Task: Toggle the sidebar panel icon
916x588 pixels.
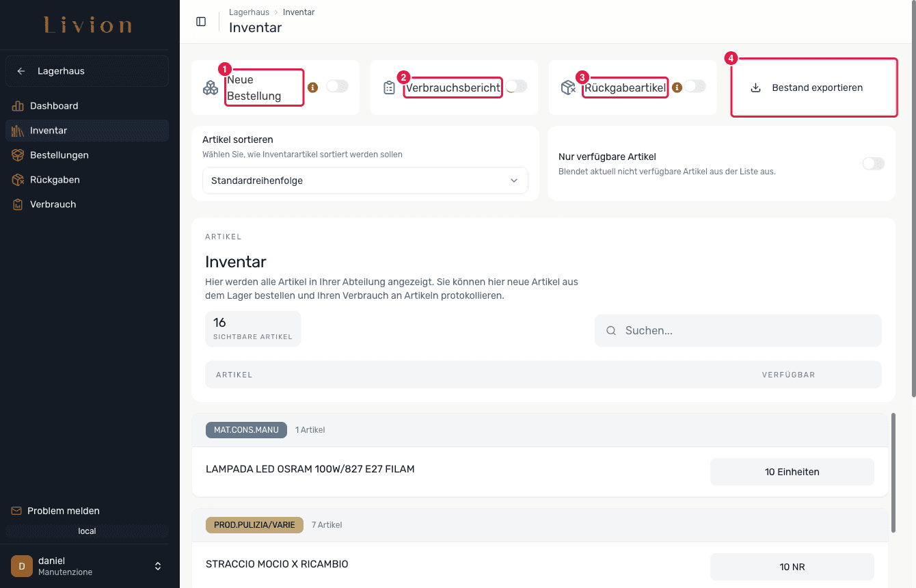Action: pos(201,21)
